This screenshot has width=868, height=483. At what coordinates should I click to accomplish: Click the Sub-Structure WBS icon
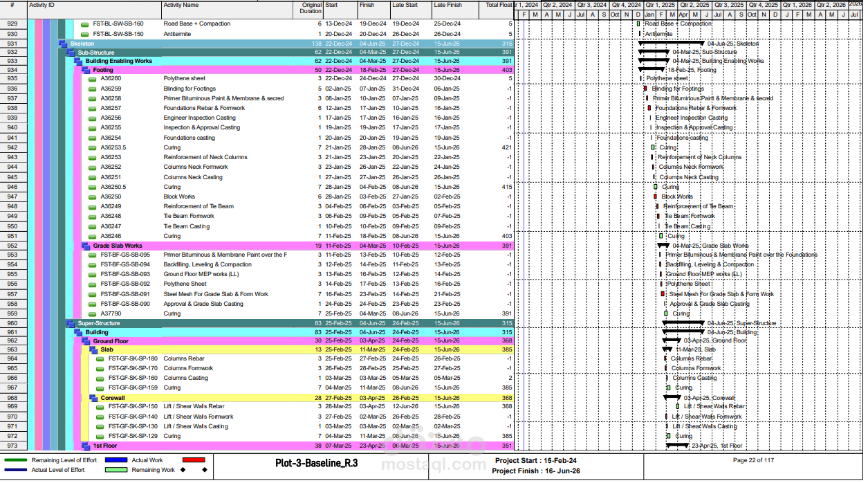click(x=71, y=53)
